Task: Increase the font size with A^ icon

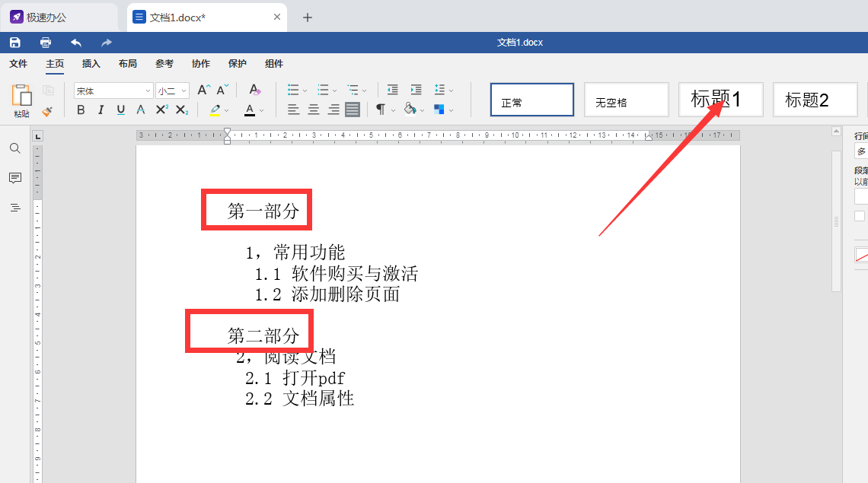Action: (x=204, y=91)
